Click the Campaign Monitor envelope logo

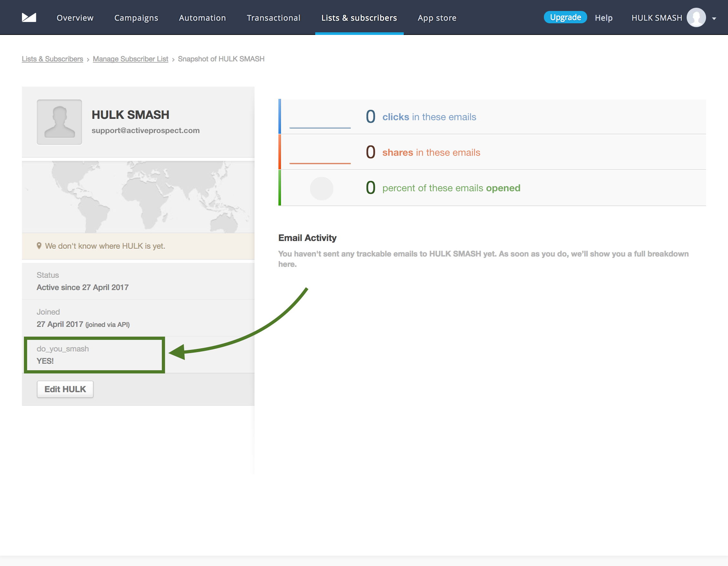pos(29,17)
